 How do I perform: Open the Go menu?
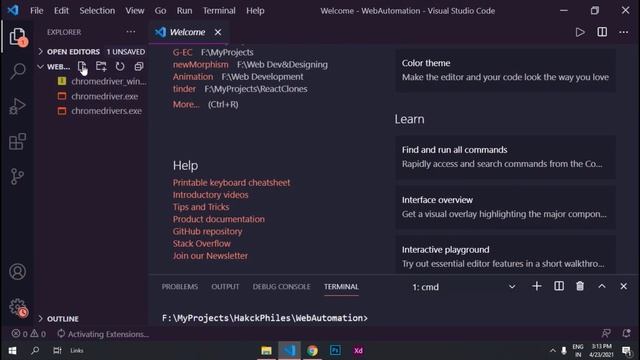[160, 11]
